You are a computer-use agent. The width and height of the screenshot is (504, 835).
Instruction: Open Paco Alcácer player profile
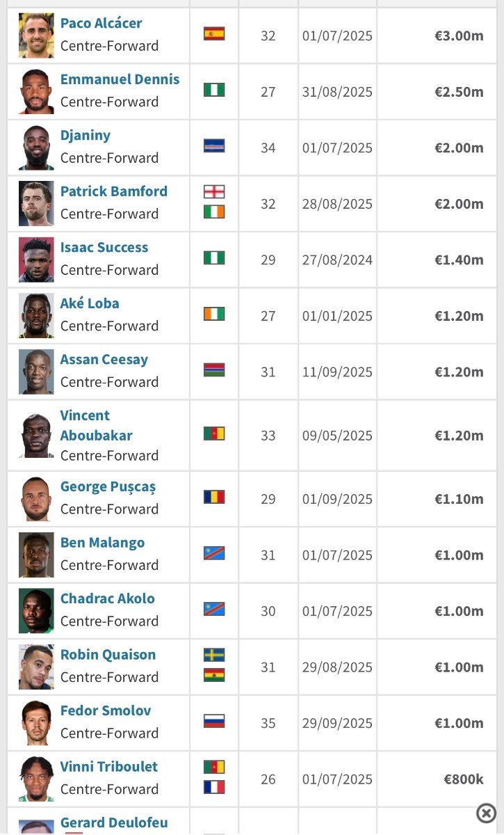tap(101, 23)
